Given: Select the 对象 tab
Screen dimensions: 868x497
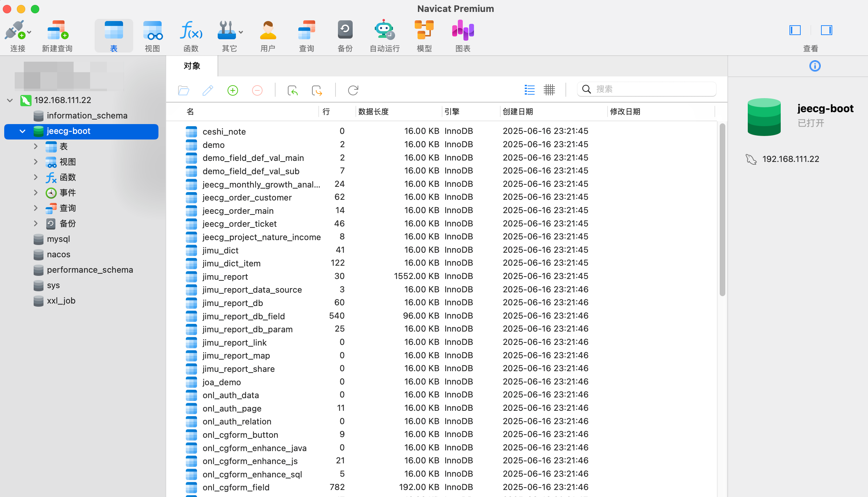Looking at the screenshot, I should [x=192, y=66].
